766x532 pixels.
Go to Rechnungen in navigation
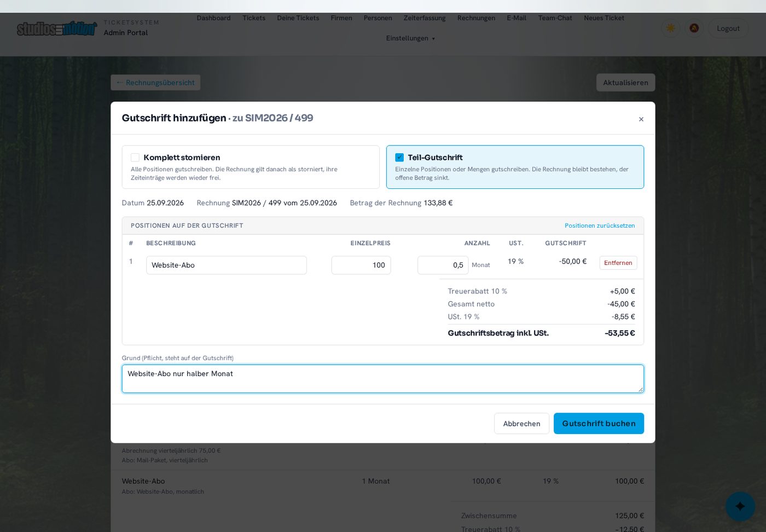(476, 18)
